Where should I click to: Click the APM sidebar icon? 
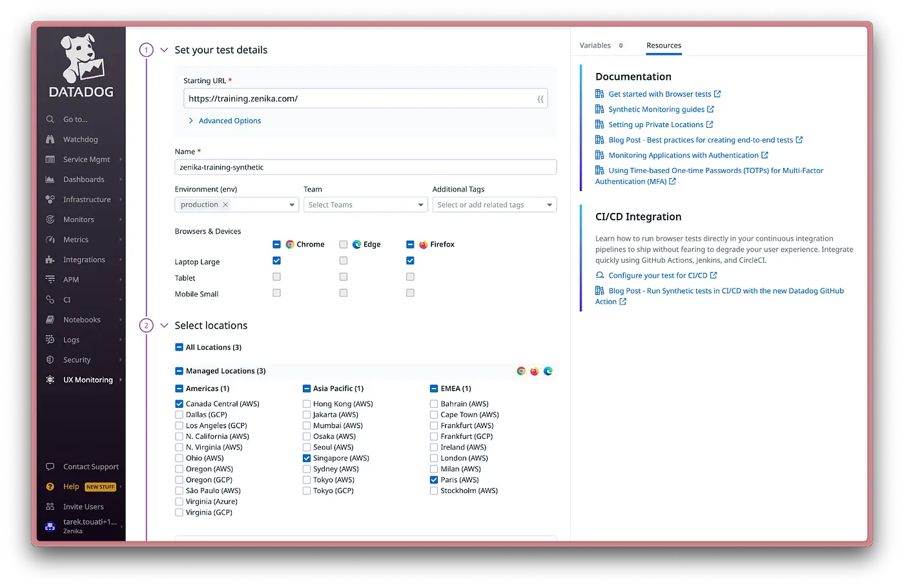50,279
